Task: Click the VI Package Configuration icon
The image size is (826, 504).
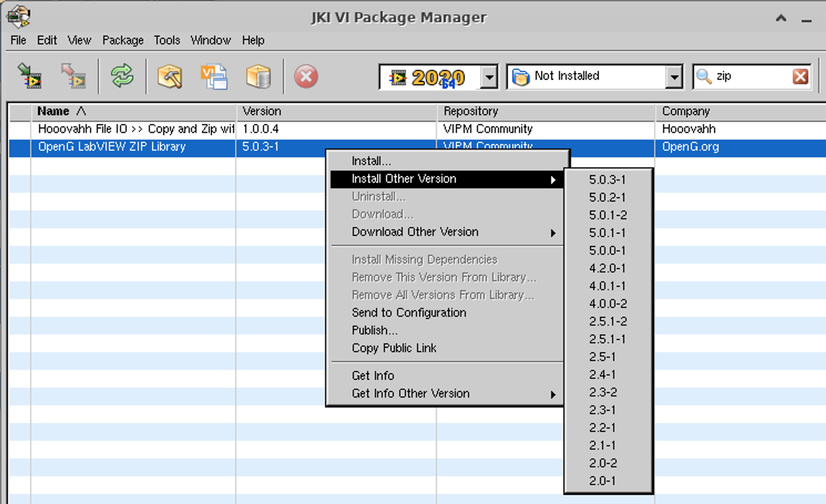Action: [x=214, y=76]
